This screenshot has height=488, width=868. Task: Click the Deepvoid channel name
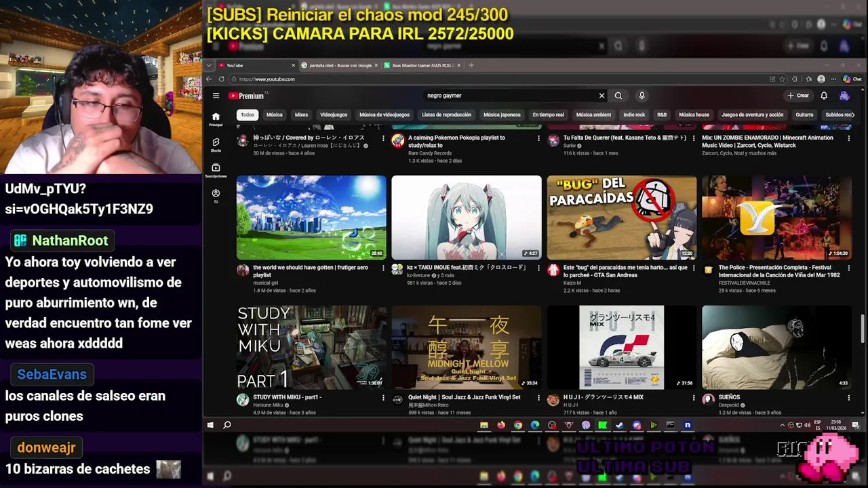tap(730, 405)
